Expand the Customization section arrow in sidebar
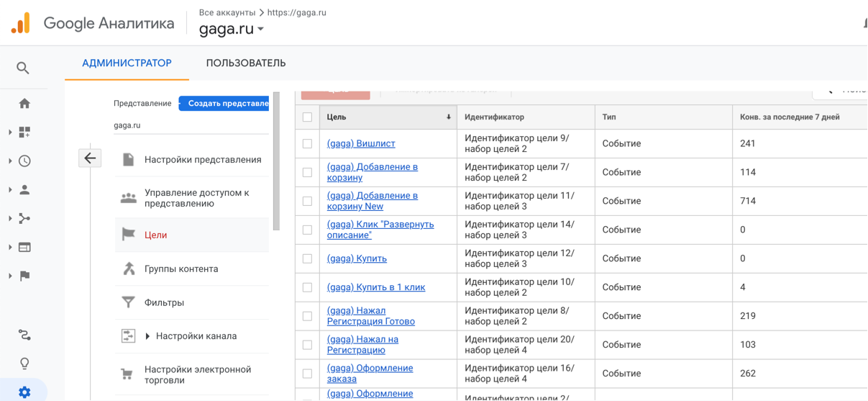This screenshot has height=401, width=868. click(10, 132)
